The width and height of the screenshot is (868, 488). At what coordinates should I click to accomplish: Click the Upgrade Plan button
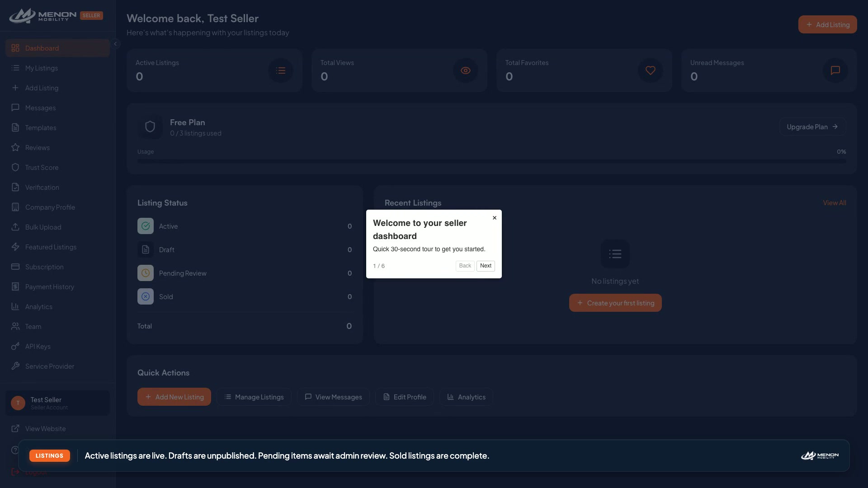[812, 127]
